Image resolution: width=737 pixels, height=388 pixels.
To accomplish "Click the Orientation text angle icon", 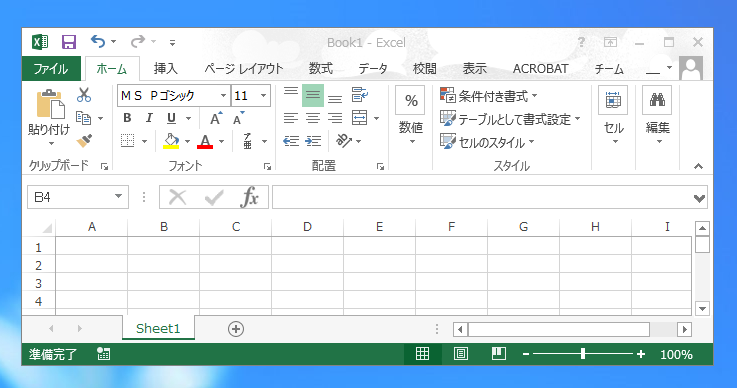I will click(x=344, y=141).
